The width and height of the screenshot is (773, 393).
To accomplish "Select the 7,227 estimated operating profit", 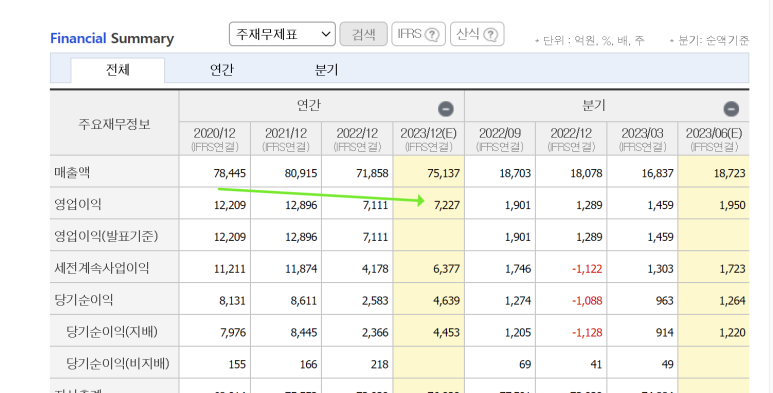I will click(x=447, y=205).
